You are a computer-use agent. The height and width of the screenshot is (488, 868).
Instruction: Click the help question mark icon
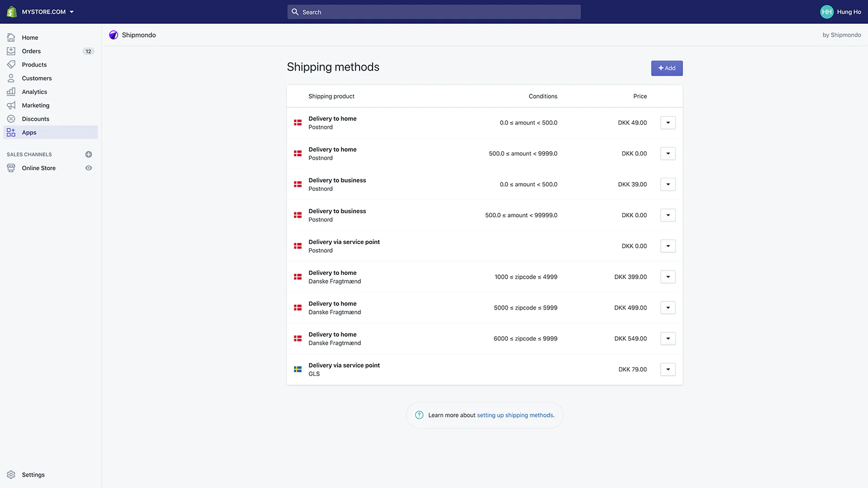point(419,415)
